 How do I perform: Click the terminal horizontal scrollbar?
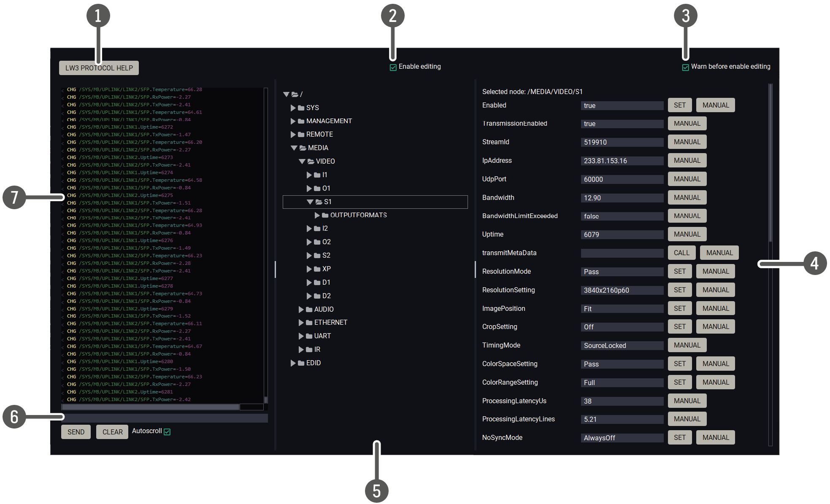click(151, 407)
